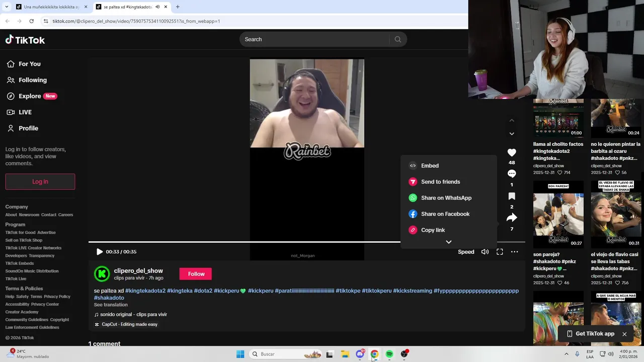Screen dimensions: 644x362
Task: Go back in browser
Action: point(7,21)
